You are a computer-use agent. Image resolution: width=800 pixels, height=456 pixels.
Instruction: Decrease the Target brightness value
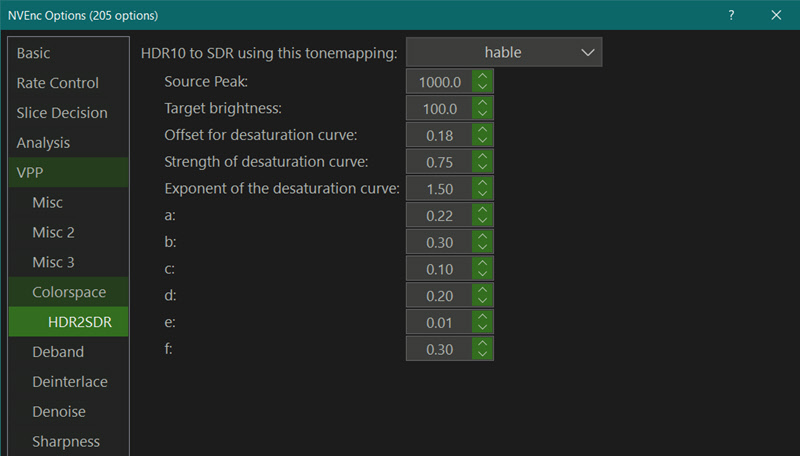(x=482, y=114)
